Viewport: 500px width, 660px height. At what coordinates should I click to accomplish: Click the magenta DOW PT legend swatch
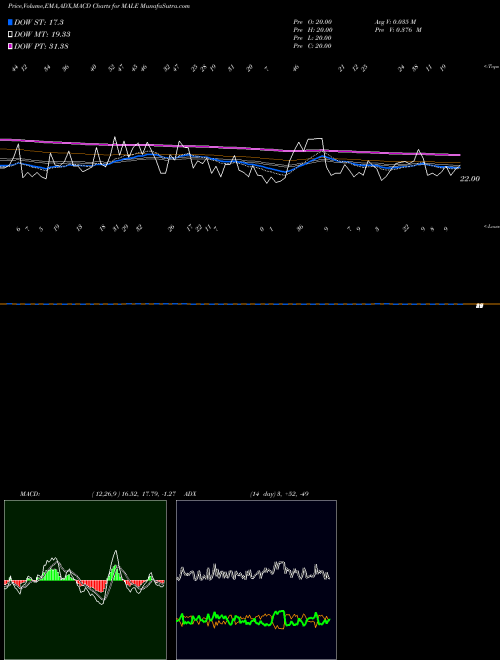coord(10,46)
